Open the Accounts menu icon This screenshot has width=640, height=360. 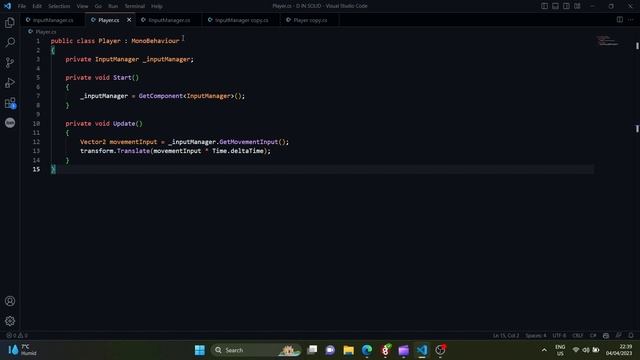click(10, 301)
